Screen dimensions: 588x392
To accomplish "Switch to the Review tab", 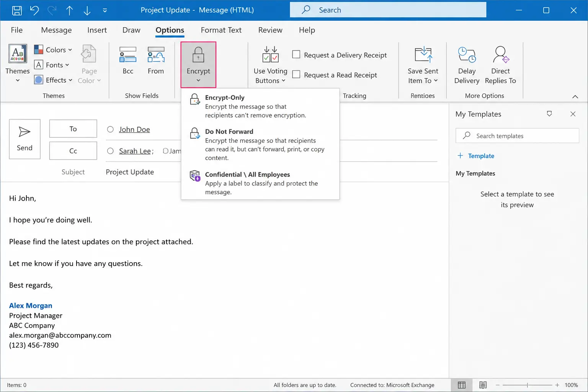I will click(x=270, y=30).
